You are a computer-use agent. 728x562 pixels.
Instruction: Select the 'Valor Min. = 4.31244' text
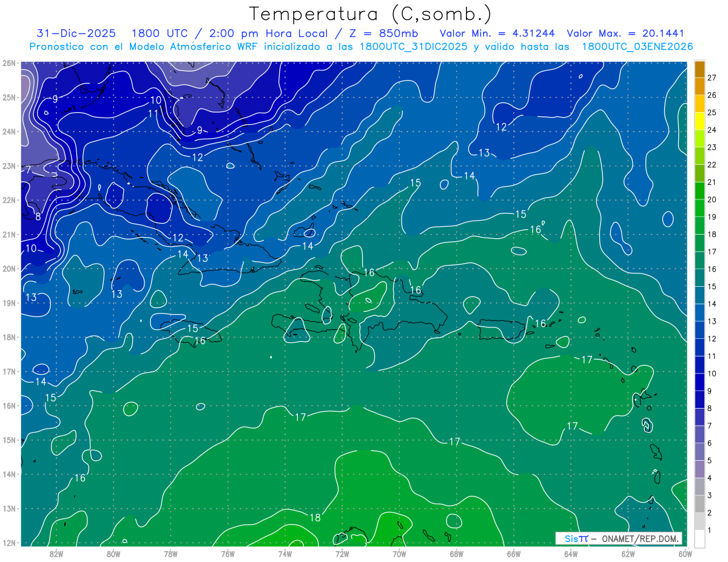[499, 33]
